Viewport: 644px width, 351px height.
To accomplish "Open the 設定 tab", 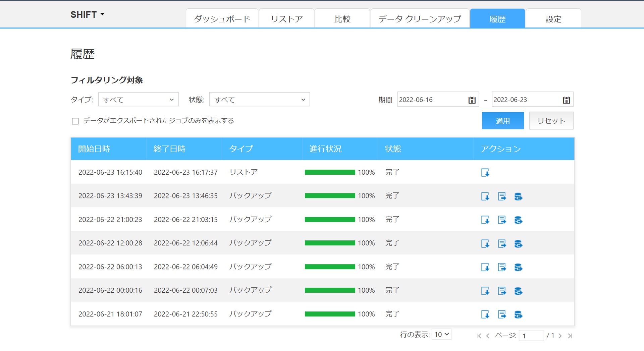I will point(553,19).
